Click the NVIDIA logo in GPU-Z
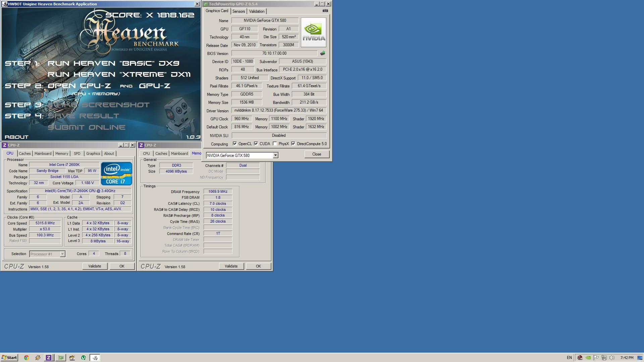 [313, 32]
